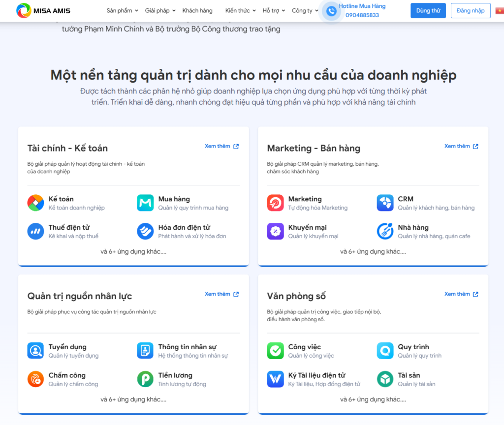Select the Mua hàng title text

[x=174, y=199]
